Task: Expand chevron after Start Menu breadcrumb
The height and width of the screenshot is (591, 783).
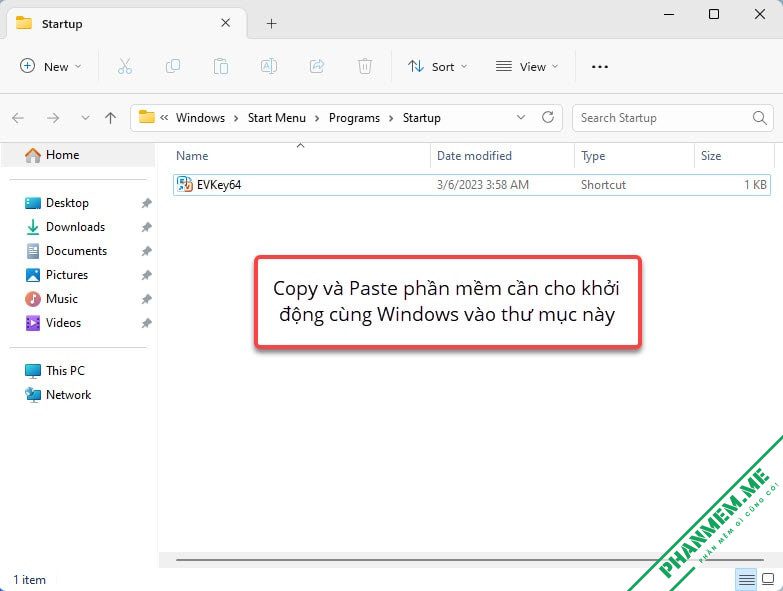Action: tap(317, 119)
